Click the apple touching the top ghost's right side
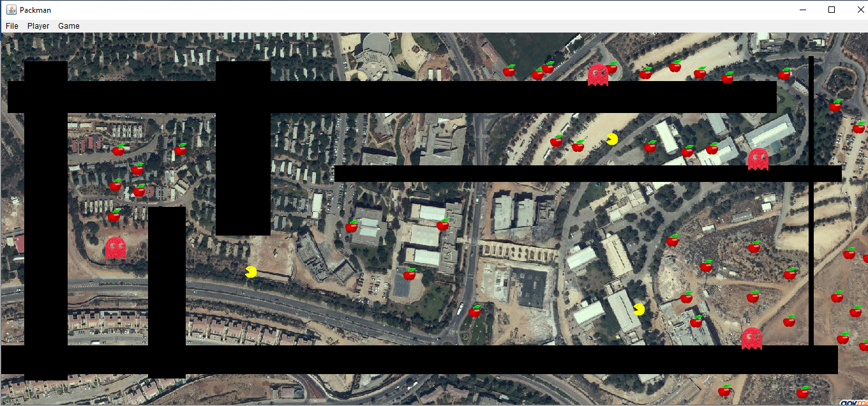Image resolution: width=868 pixels, height=406 pixels. pyautogui.click(x=611, y=67)
